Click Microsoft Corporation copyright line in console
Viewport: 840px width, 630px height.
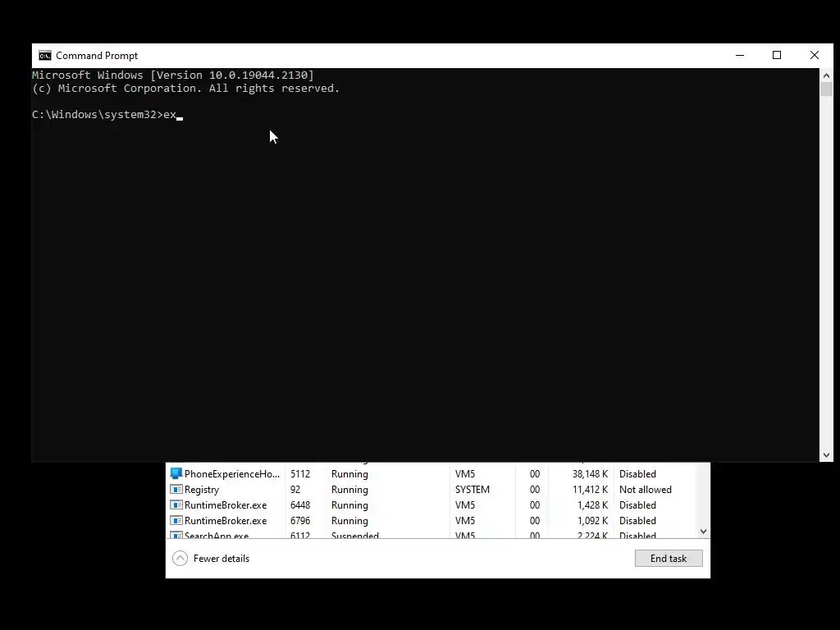pyautogui.click(x=186, y=89)
